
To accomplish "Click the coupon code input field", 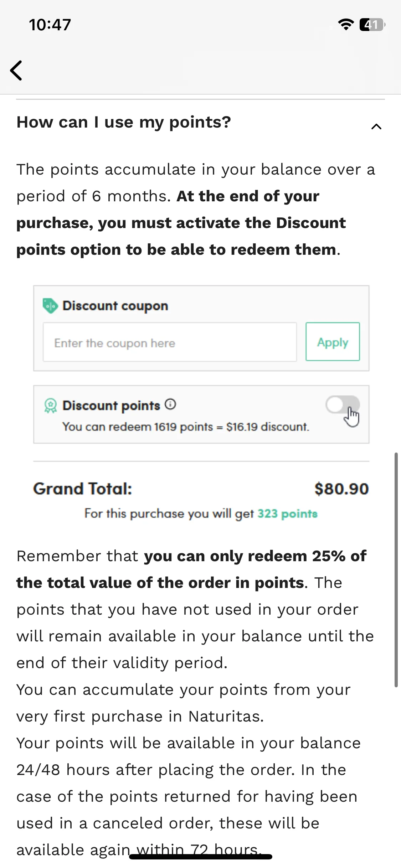I will tap(170, 342).
